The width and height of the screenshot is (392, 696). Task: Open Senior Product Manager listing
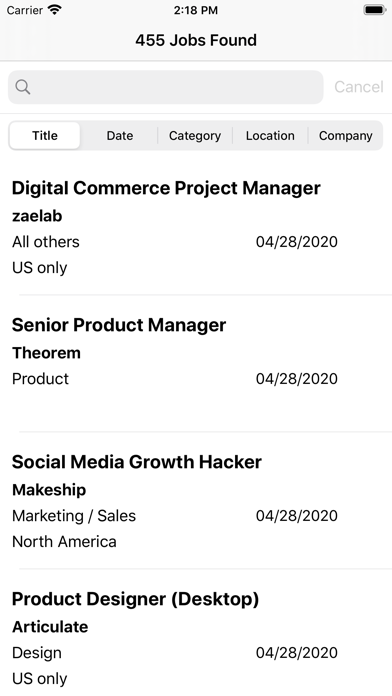point(196,363)
